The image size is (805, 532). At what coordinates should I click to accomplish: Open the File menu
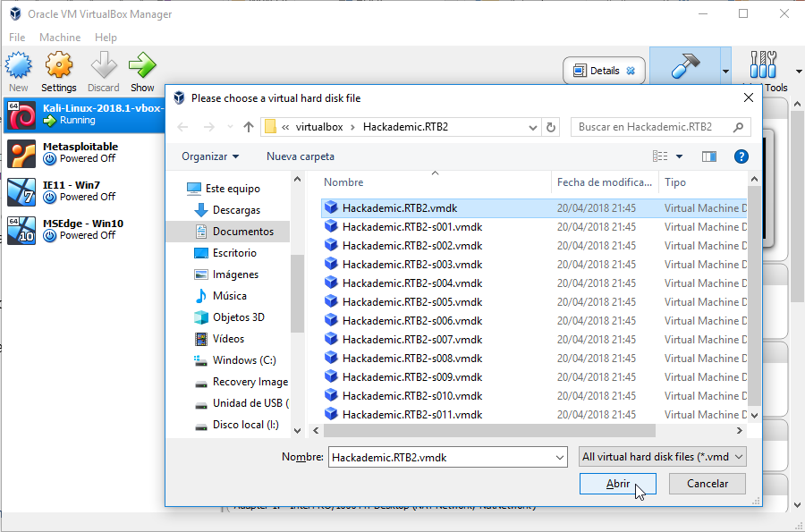click(x=17, y=38)
